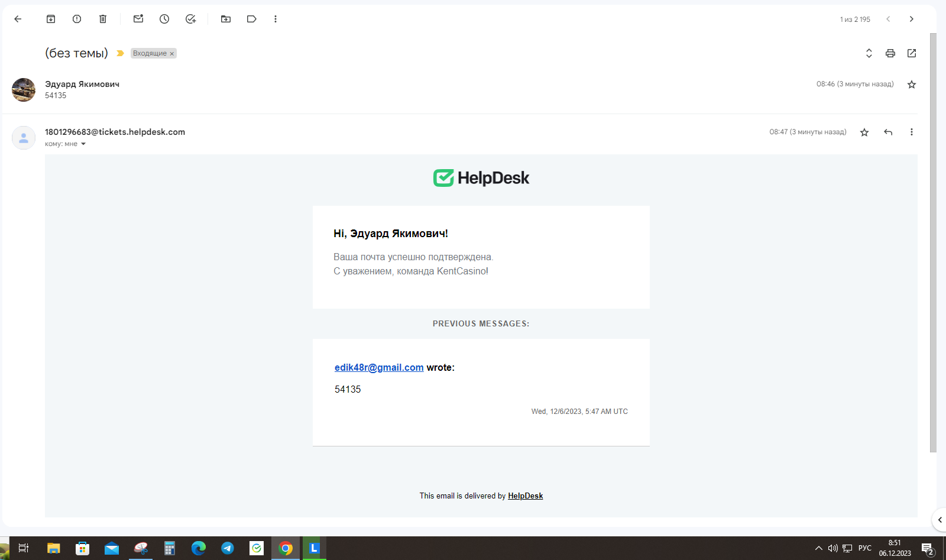Click sender address 1801296683@tickets.helpdesk.com

click(115, 132)
